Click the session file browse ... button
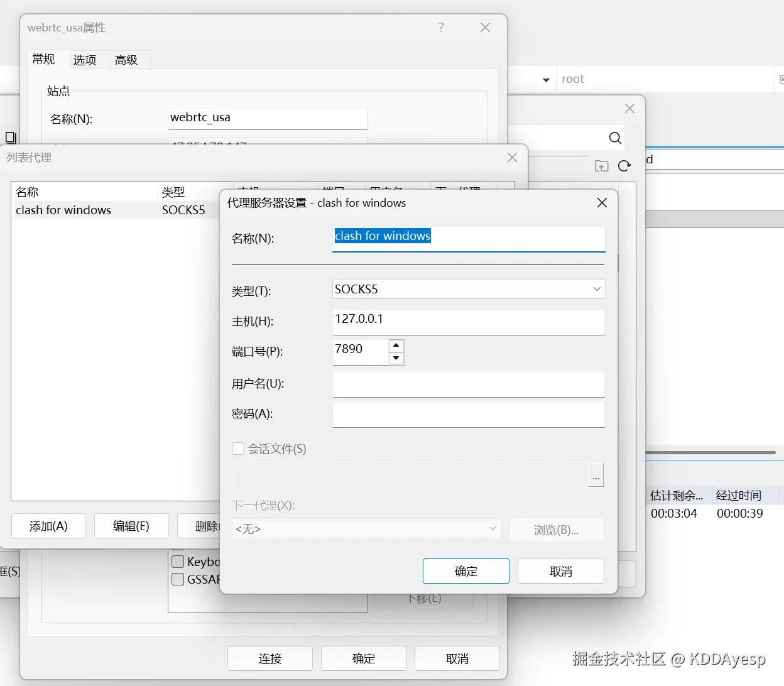This screenshot has width=784, height=686. [x=596, y=476]
